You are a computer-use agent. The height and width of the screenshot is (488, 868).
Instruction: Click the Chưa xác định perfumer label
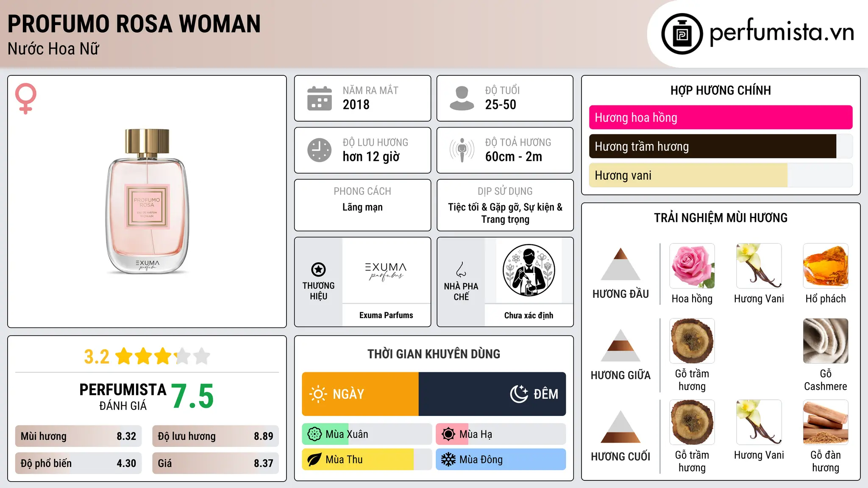[529, 315]
